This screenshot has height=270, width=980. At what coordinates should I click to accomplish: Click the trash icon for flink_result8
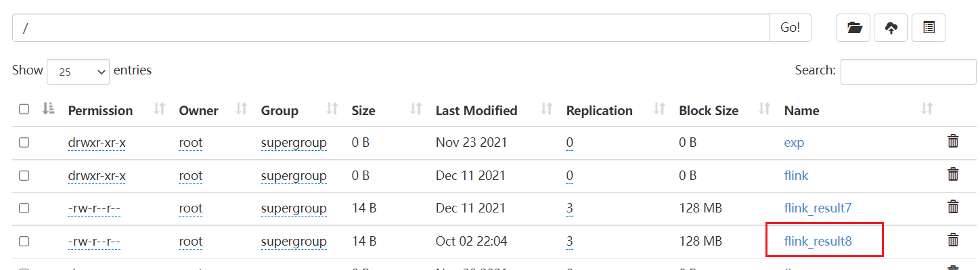click(x=953, y=240)
